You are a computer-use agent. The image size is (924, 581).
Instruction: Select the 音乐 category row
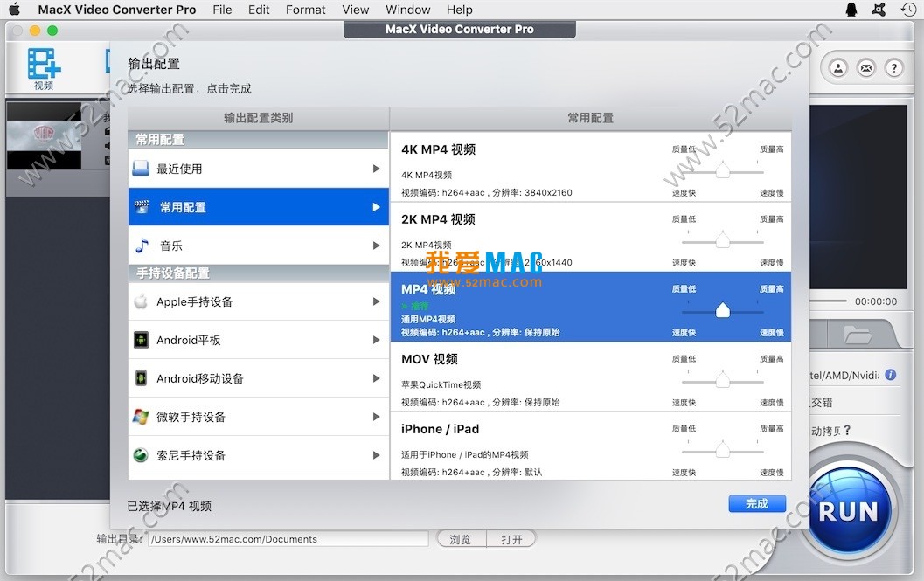258,246
